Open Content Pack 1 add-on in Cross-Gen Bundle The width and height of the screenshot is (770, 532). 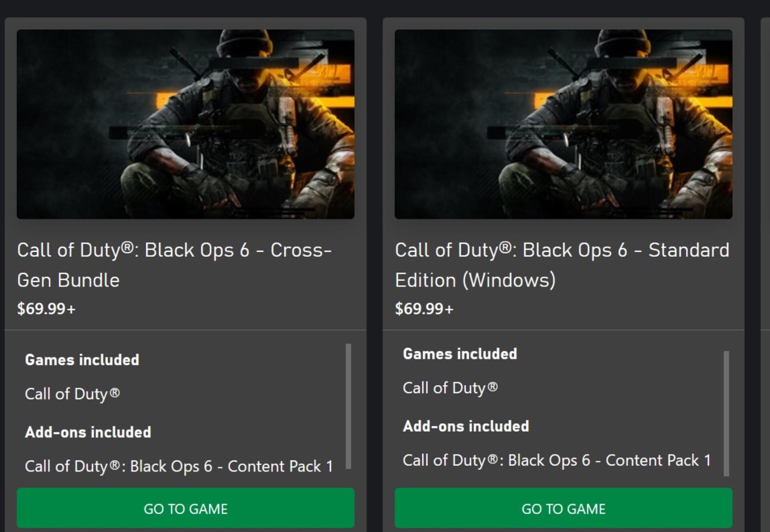click(x=179, y=466)
